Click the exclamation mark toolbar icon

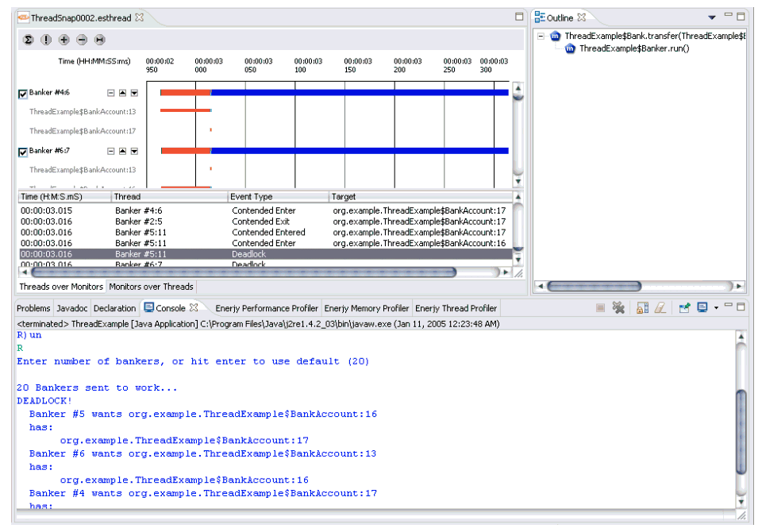pyautogui.click(x=46, y=40)
